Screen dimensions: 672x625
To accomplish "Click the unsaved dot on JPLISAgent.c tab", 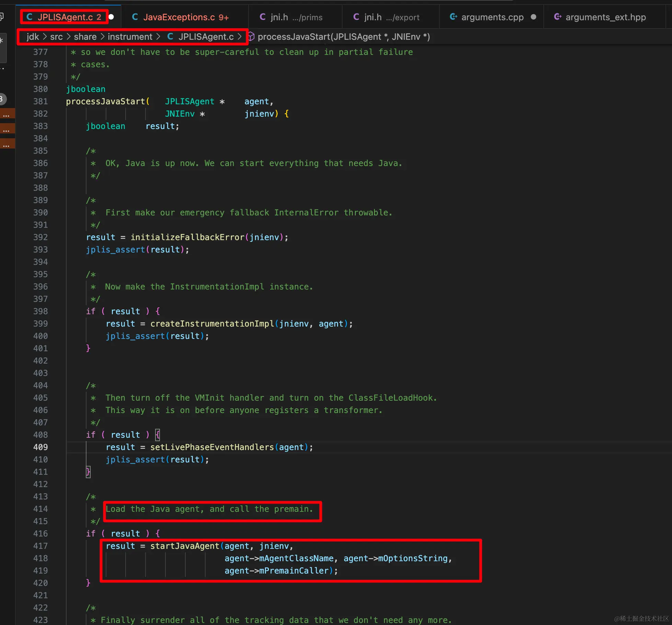I will tap(111, 17).
